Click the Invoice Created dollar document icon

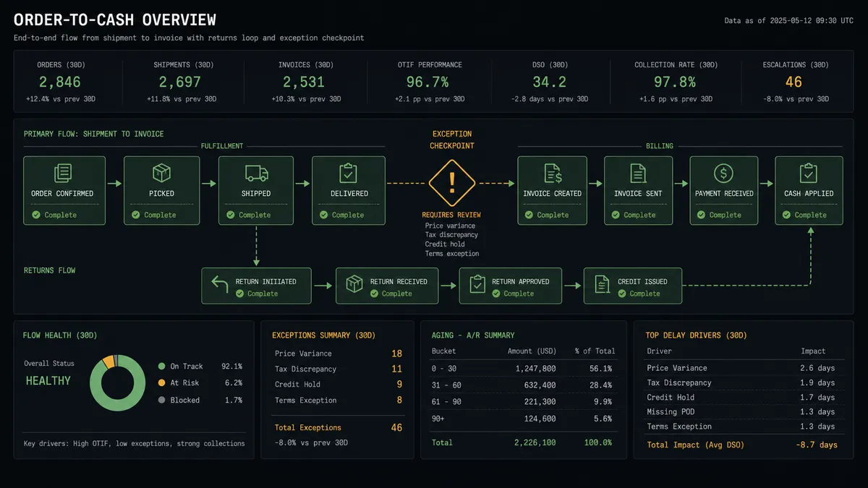coord(553,173)
